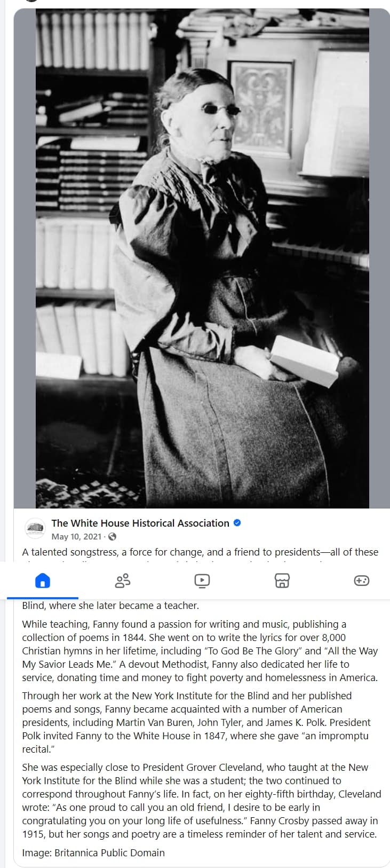
Task: Open the Marketplace storefront icon
Action: (x=282, y=580)
